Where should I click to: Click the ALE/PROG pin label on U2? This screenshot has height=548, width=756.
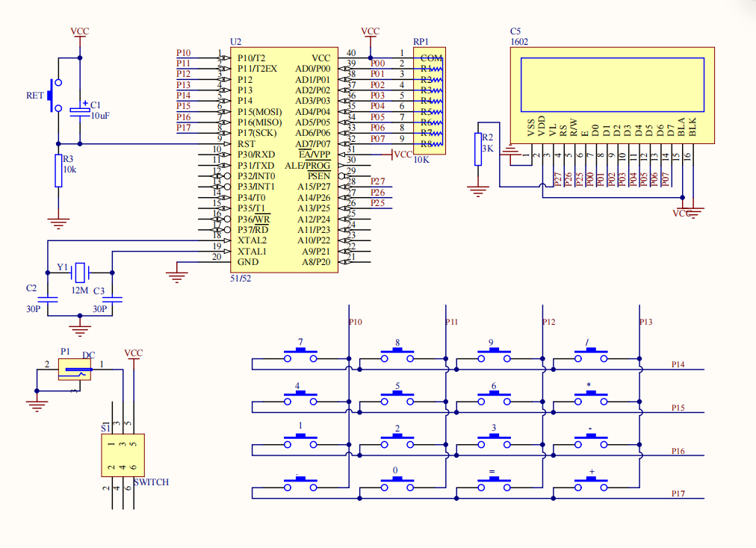coord(308,165)
